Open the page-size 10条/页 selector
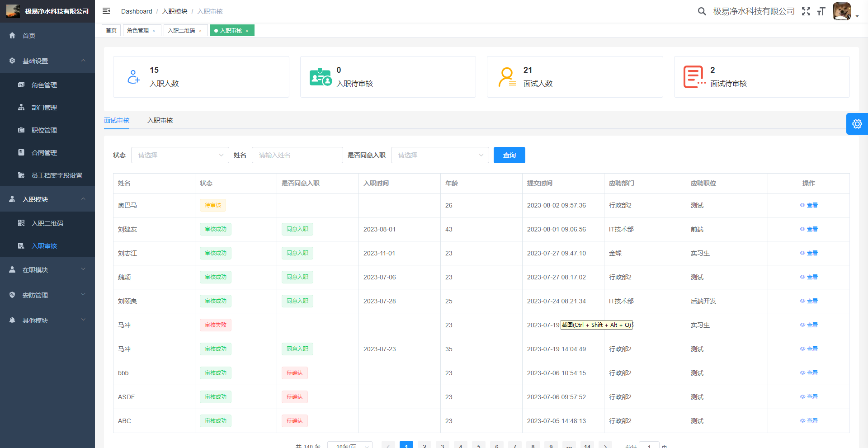Screen dimensions: 868x448 350,445
